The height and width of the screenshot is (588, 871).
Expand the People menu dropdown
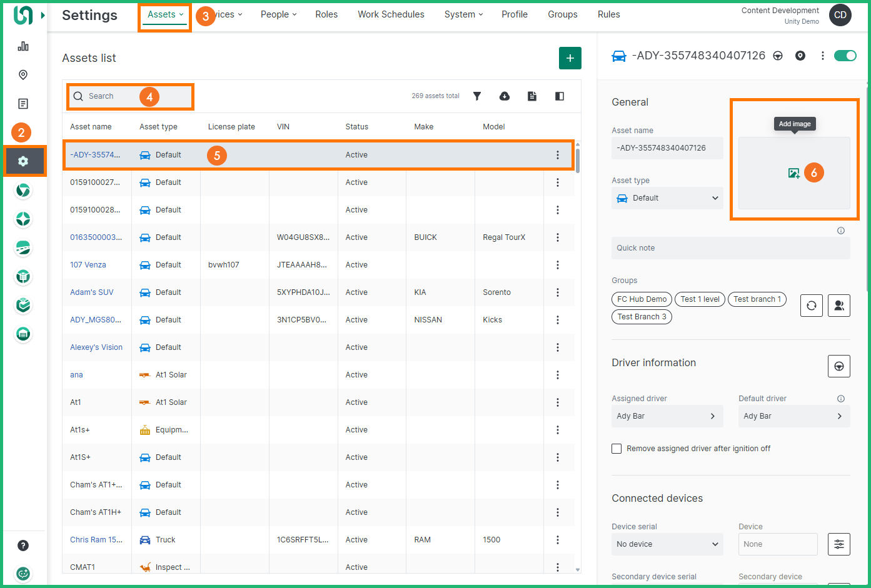pos(278,14)
